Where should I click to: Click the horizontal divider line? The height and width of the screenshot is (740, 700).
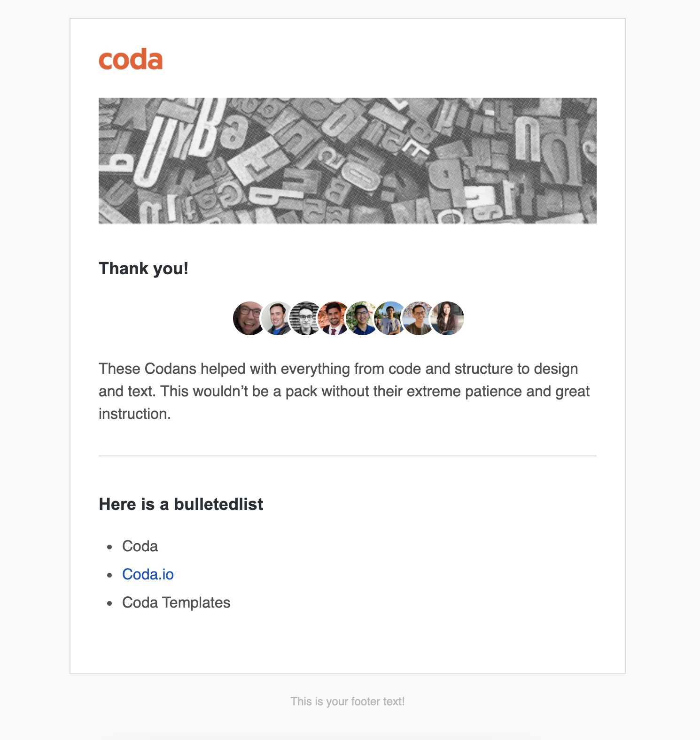click(348, 456)
